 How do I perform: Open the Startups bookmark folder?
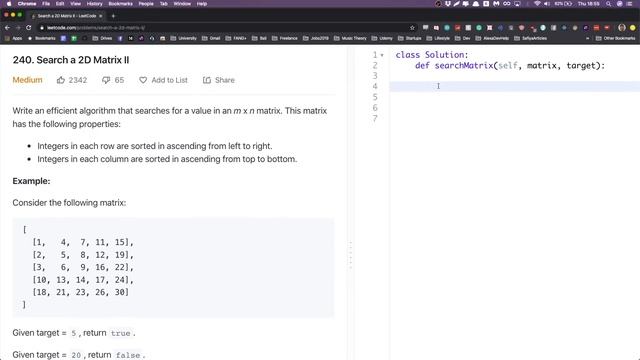tap(409, 38)
